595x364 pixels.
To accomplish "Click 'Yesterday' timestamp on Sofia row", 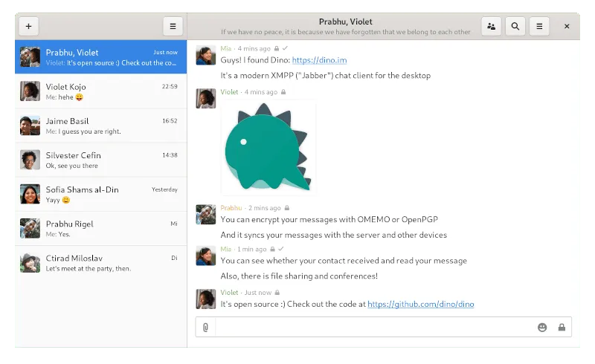I will pos(164,189).
